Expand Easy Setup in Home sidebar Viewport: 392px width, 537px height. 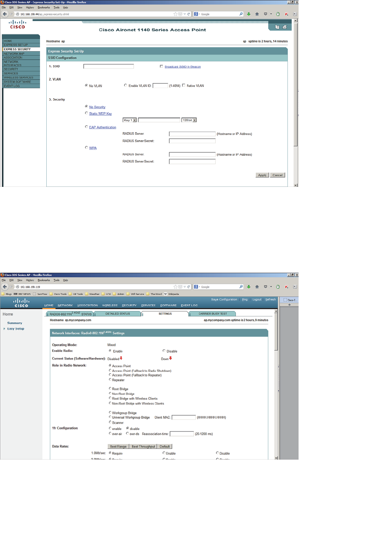click(4, 329)
